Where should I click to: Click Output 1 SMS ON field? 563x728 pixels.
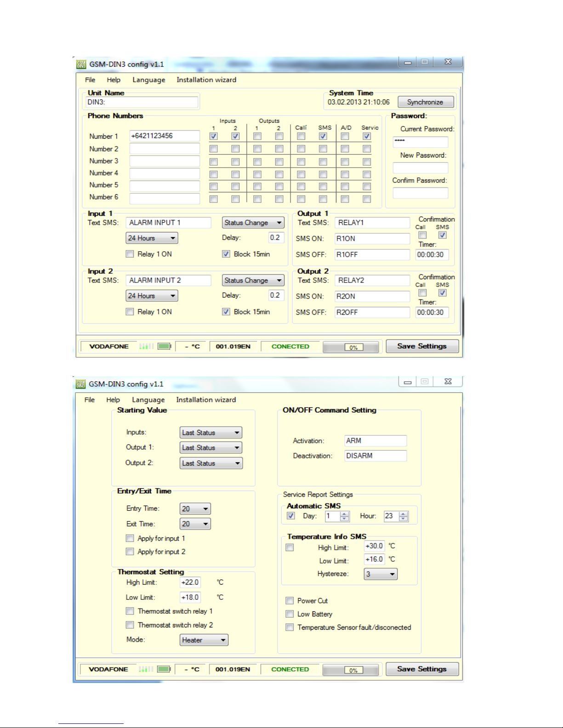coord(372,239)
